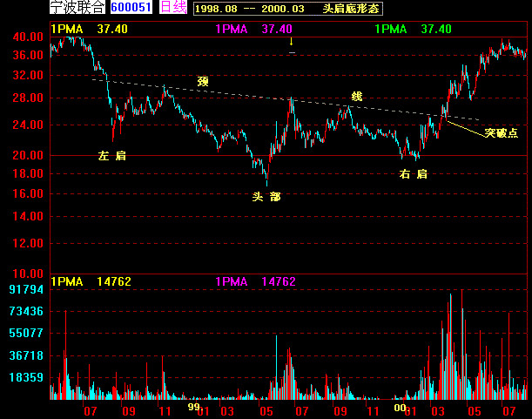Image resolution: width=532 pixels, height=419 pixels.
Task: Click the 线 neckline annotation character
Action: pyautogui.click(x=357, y=97)
